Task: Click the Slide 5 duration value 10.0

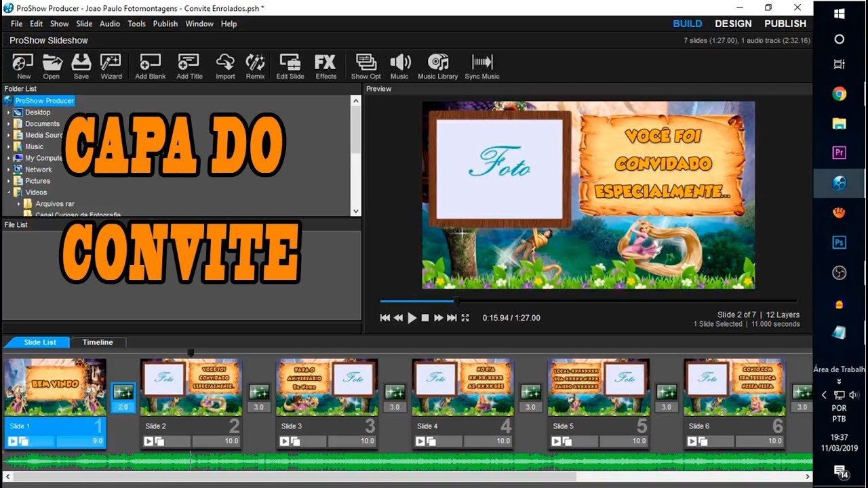Action: 639,441
